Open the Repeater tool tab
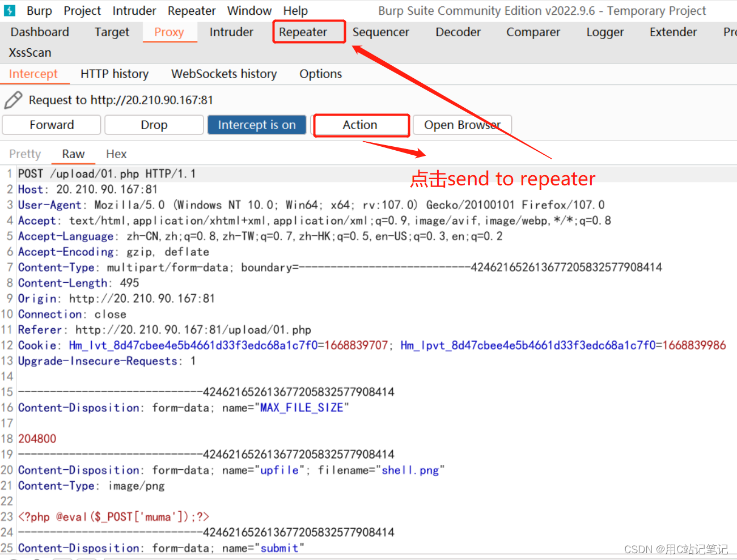This screenshot has height=560, width=737. tap(303, 32)
